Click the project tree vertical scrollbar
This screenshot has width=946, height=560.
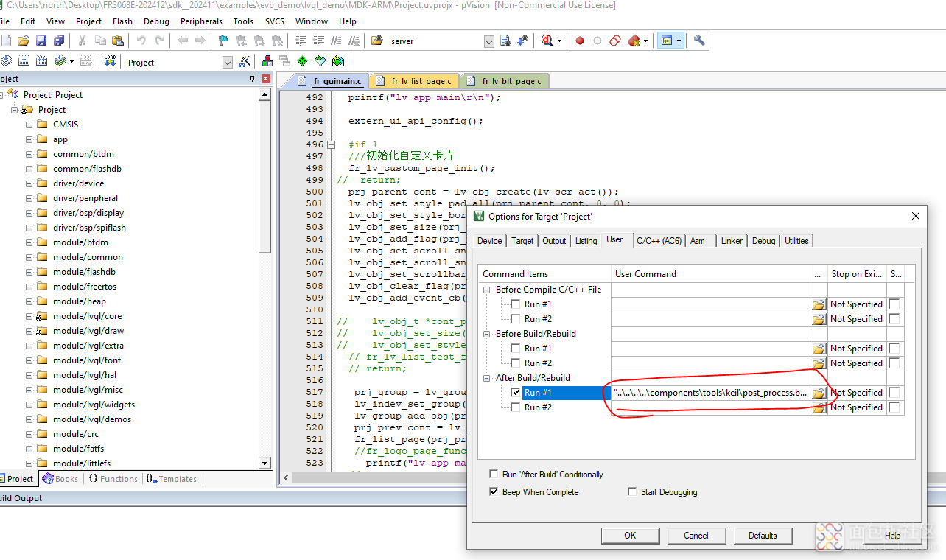click(265, 177)
